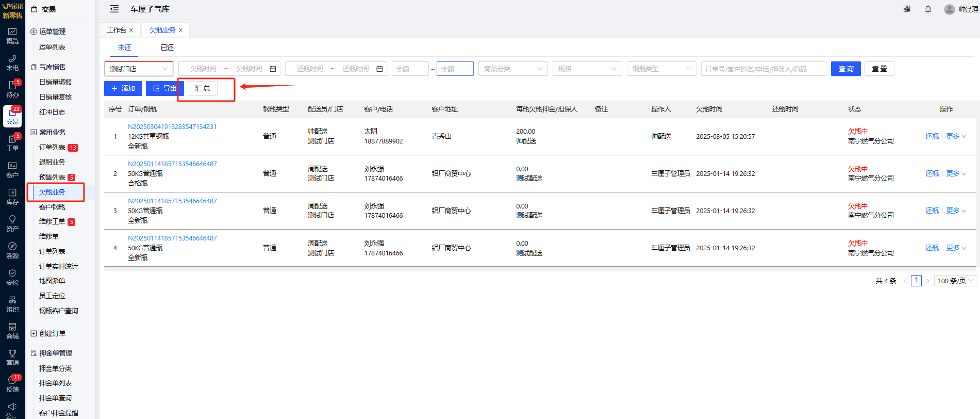Close the 工作台 tab
Viewport: 980px width, 419px height.
coord(131,30)
